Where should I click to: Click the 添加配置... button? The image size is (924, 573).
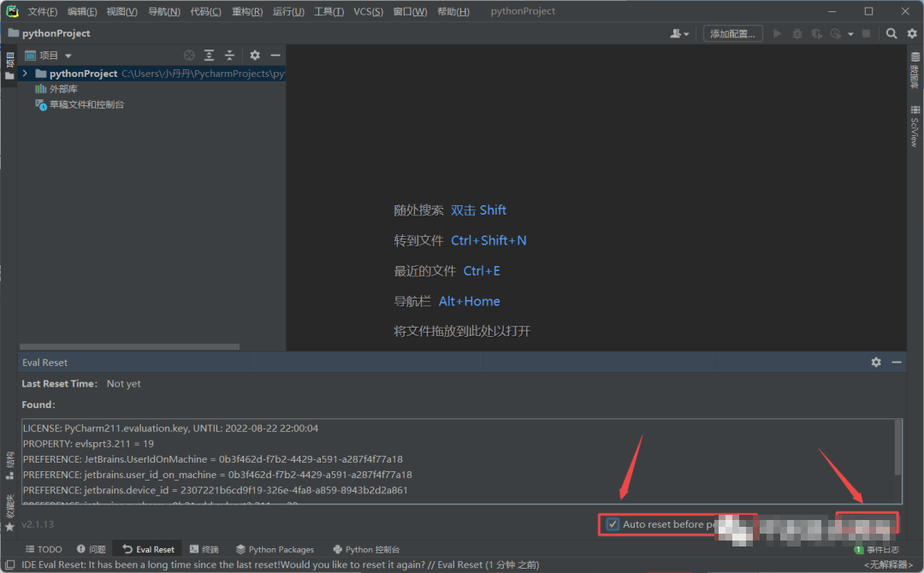pos(733,33)
